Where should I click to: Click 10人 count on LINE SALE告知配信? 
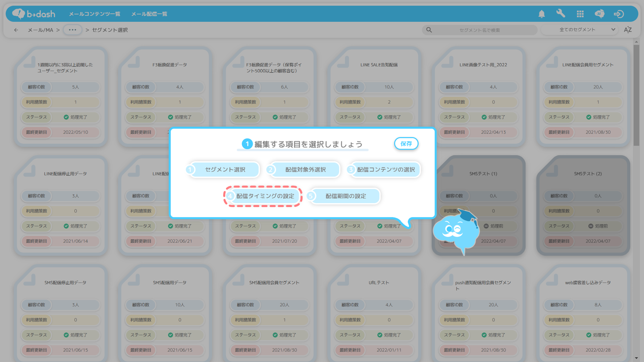[389, 87]
